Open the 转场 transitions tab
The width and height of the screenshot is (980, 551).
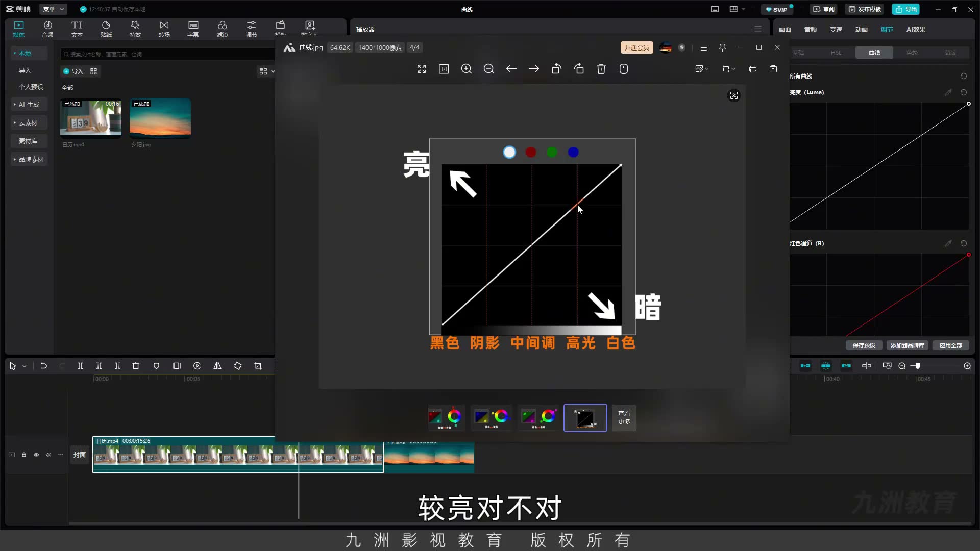(164, 29)
